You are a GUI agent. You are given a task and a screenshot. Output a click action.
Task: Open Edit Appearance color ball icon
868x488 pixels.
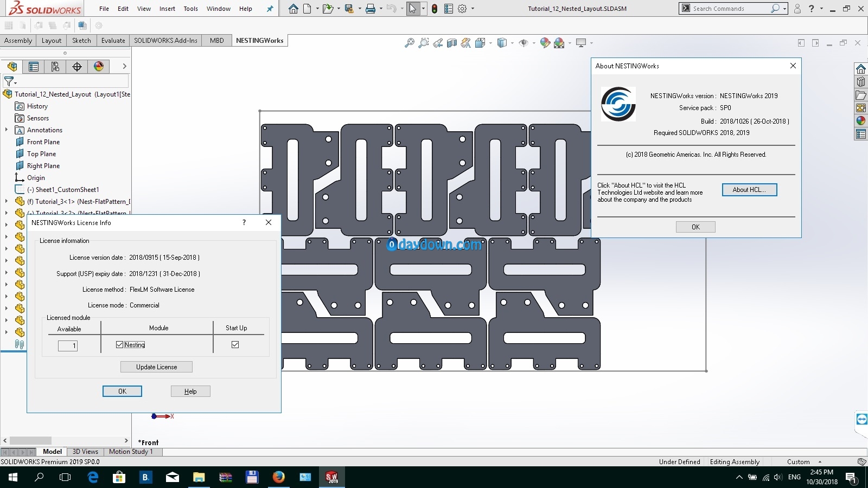tap(545, 43)
